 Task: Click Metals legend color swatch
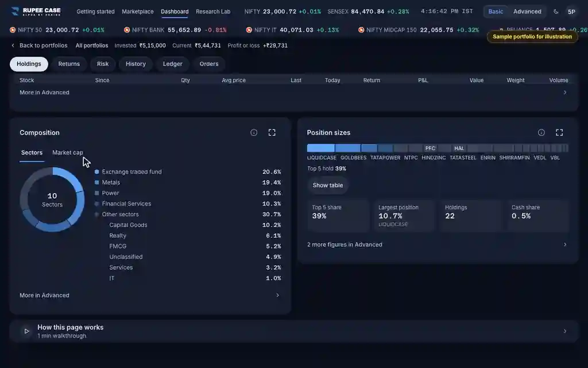click(96, 182)
